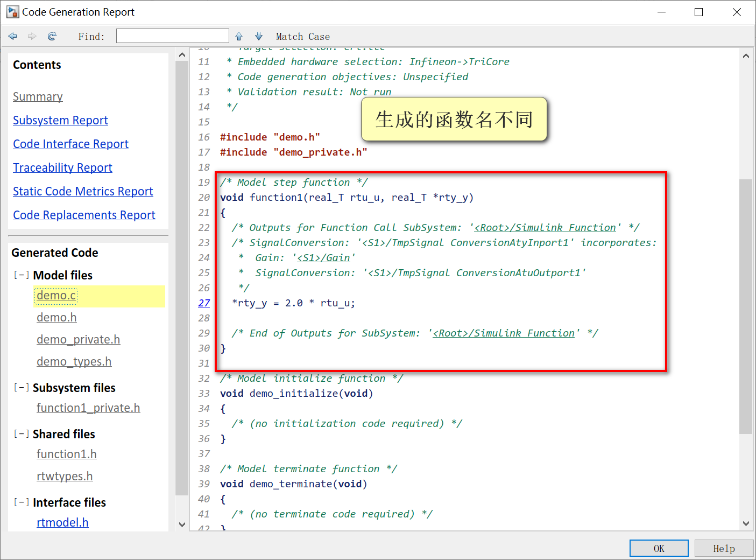Open the demo_private.h file

click(78, 339)
